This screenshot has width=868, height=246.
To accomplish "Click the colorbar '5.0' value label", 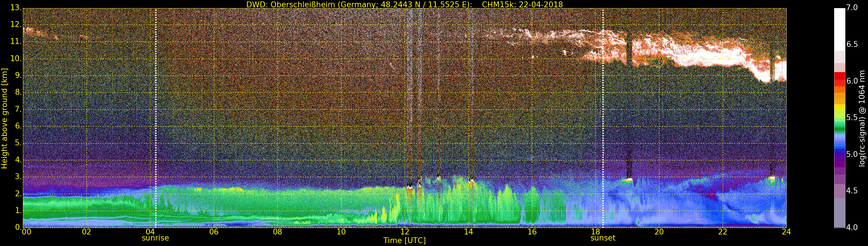I will (852, 154).
